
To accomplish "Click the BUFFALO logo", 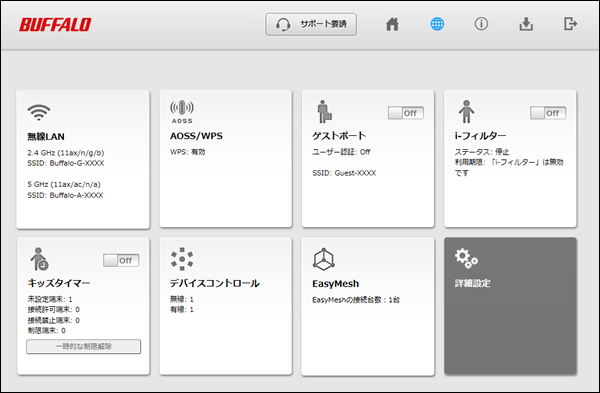I will [55, 25].
